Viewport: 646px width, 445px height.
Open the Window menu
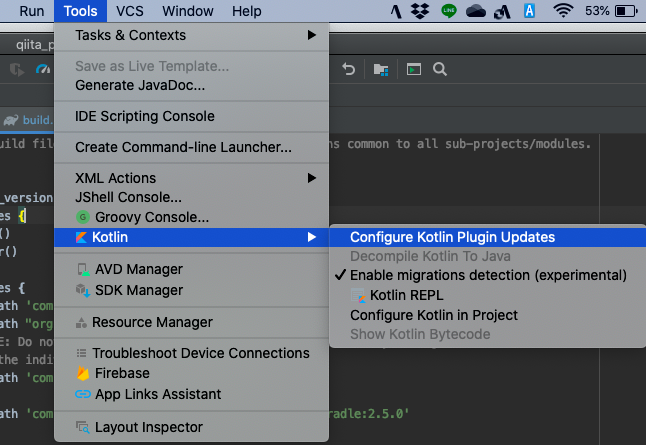click(x=188, y=11)
